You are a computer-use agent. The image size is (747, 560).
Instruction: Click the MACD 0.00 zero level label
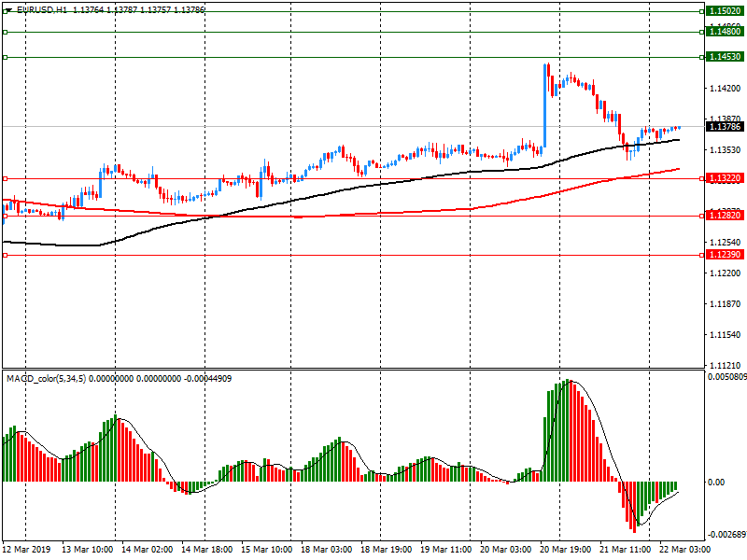(x=716, y=483)
